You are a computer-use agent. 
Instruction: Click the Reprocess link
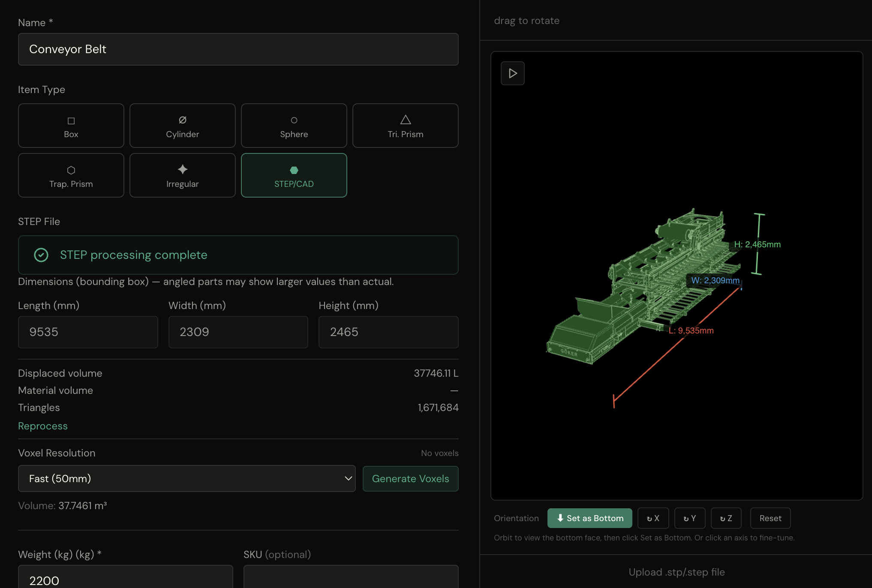coord(43,426)
